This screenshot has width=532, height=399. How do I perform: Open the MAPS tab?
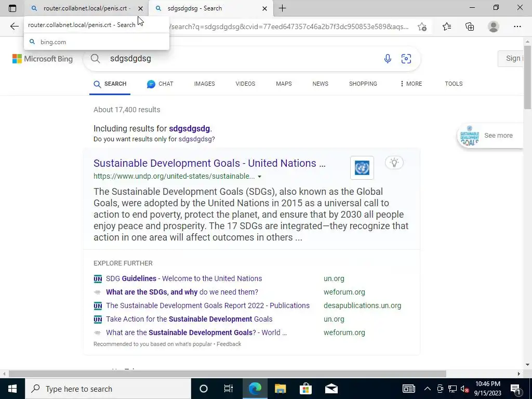click(284, 84)
